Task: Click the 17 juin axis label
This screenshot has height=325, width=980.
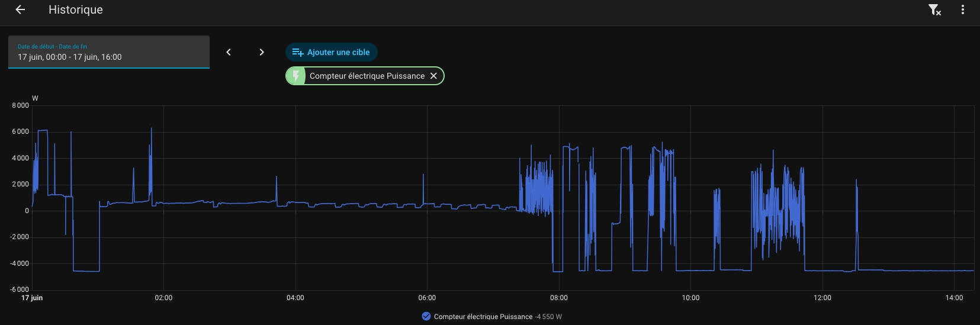Action: click(x=32, y=298)
